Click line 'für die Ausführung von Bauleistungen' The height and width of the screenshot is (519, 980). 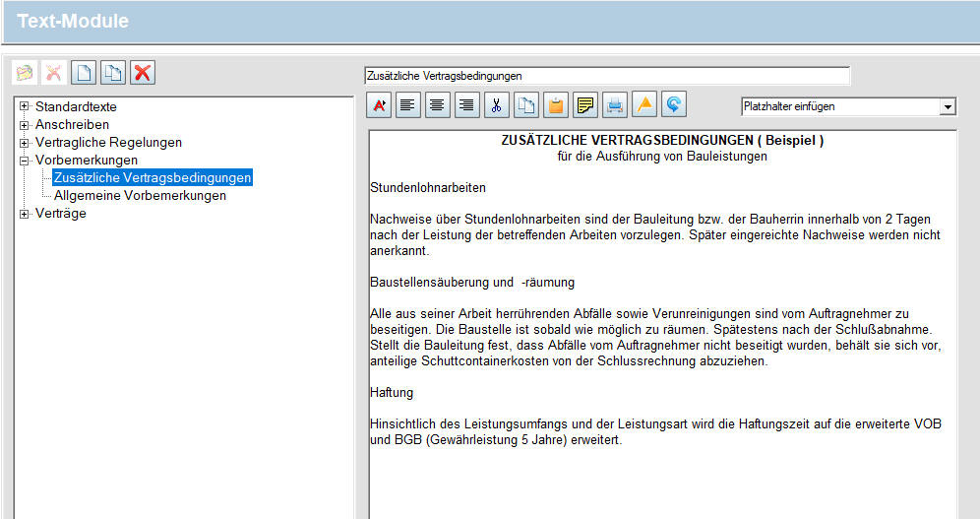pos(662,157)
